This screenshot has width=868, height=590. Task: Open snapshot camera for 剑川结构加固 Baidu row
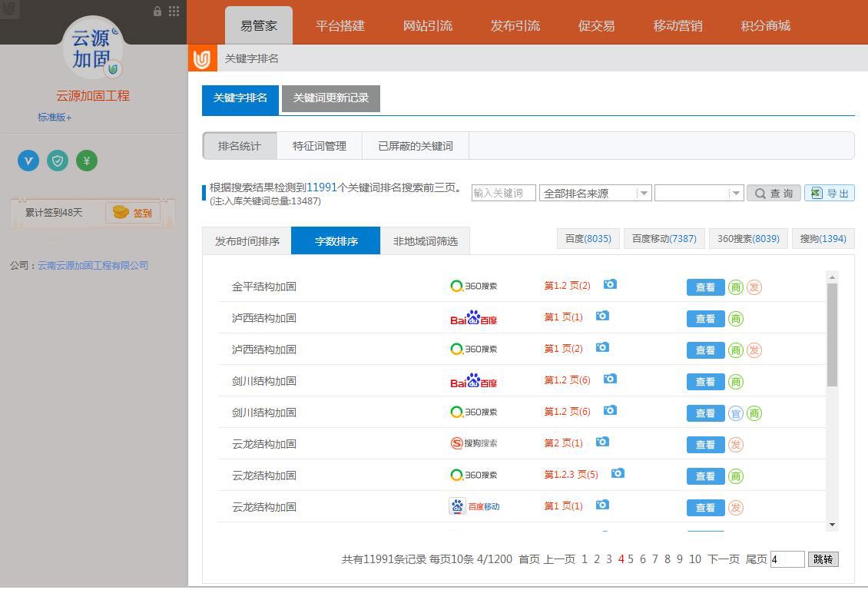pos(610,380)
